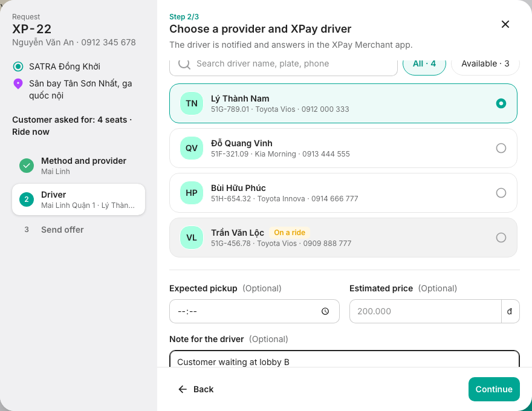Click the step 2 Driver circle icon
532x411 pixels.
pos(27,199)
